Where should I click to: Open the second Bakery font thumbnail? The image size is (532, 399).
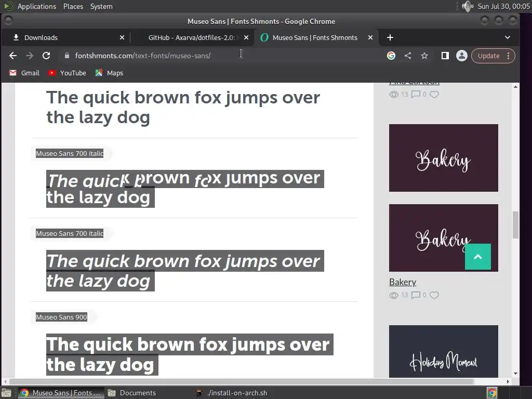pos(444,238)
